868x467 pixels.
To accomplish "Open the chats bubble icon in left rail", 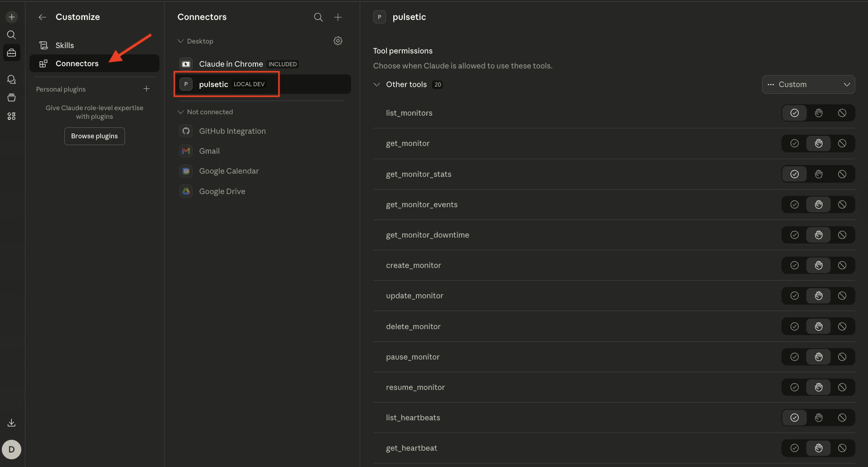I will pos(12,80).
